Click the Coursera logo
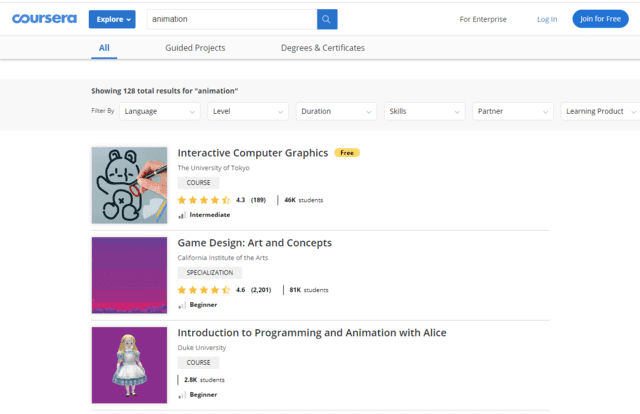 coord(44,19)
